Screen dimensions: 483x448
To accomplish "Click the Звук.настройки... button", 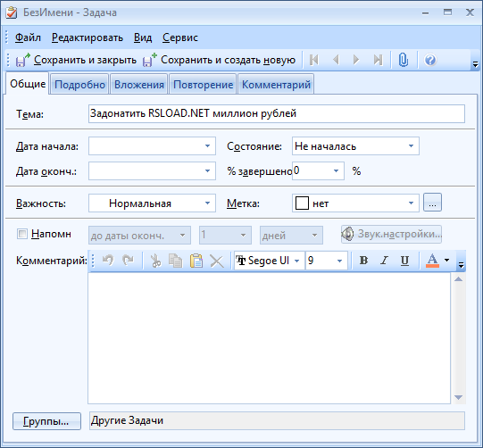I will coord(391,235).
